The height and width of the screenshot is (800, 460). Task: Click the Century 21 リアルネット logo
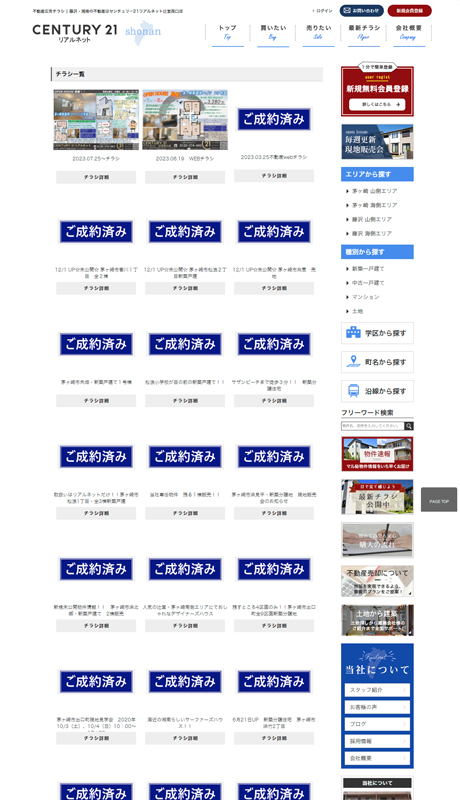coord(75,33)
